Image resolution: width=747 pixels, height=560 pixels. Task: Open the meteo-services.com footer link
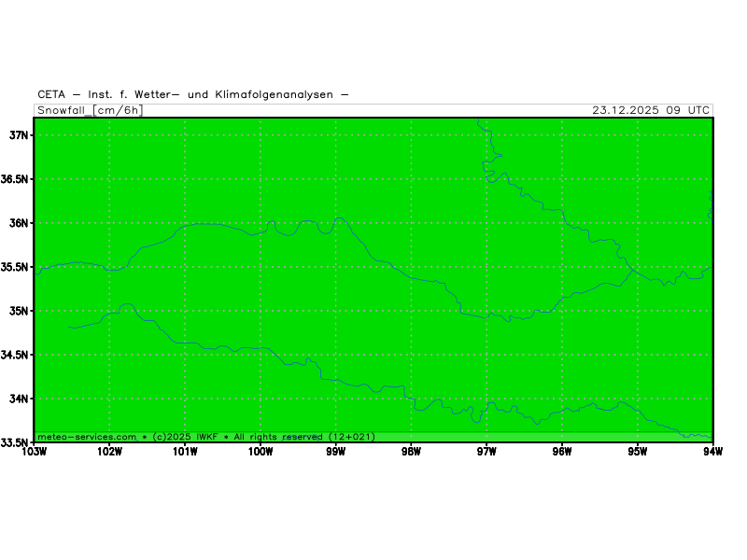point(87,437)
